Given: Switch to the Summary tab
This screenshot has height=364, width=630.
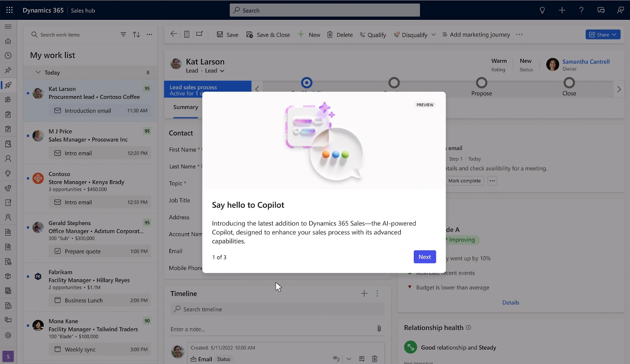Looking at the screenshot, I should [x=186, y=107].
